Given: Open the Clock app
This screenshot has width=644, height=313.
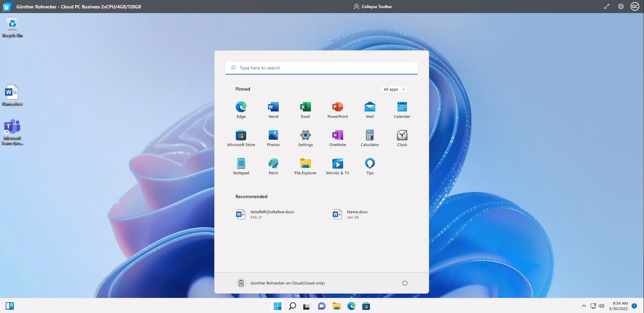Looking at the screenshot, I should pyautogui.click(x=402, y=138).
